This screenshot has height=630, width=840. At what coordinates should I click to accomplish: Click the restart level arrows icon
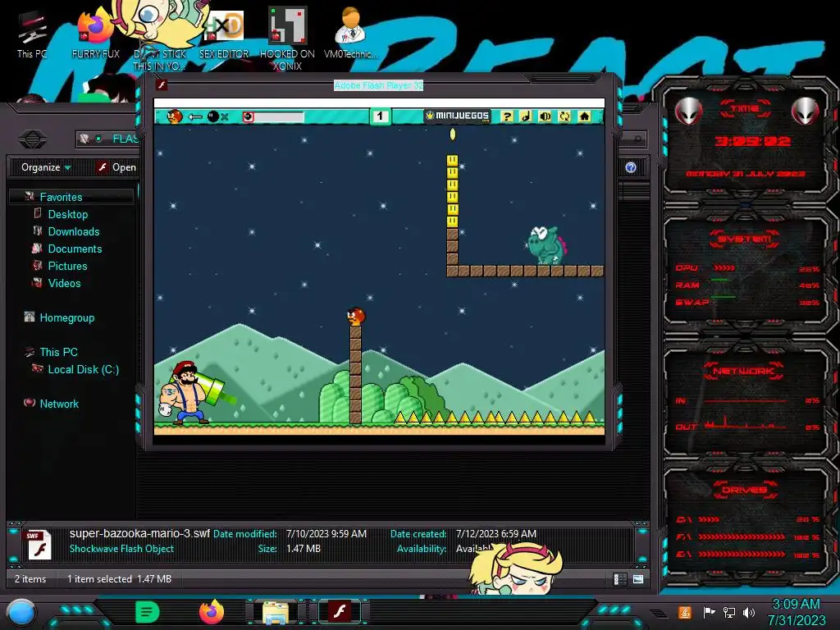pyautogui.click(x=564, y=116)
